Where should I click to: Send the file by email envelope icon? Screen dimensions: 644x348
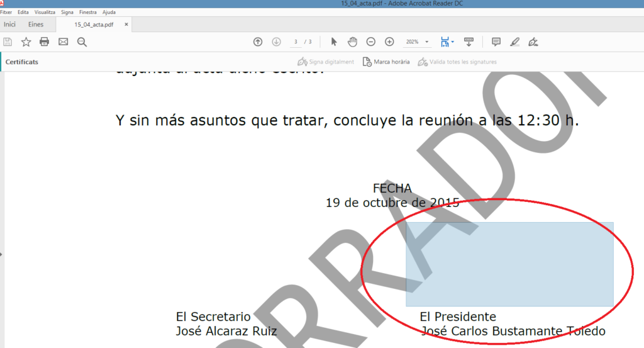click(63, 42)
